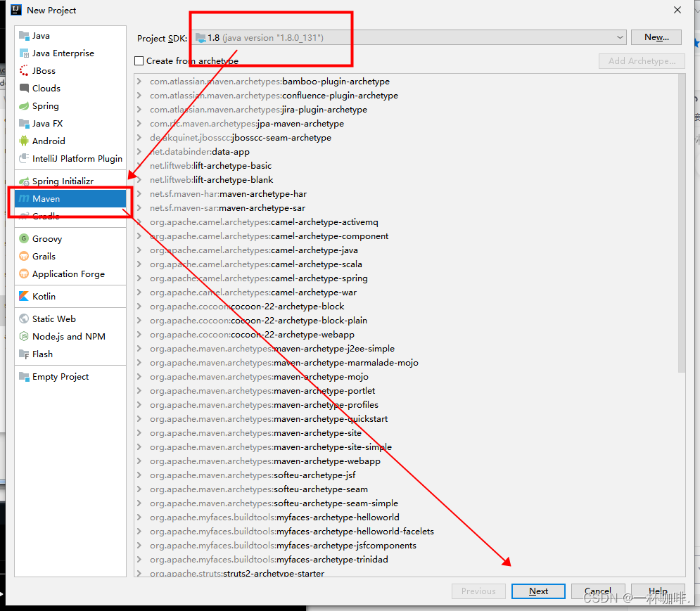
Task: Click the Clouds icon
Action: coord(24,88)
